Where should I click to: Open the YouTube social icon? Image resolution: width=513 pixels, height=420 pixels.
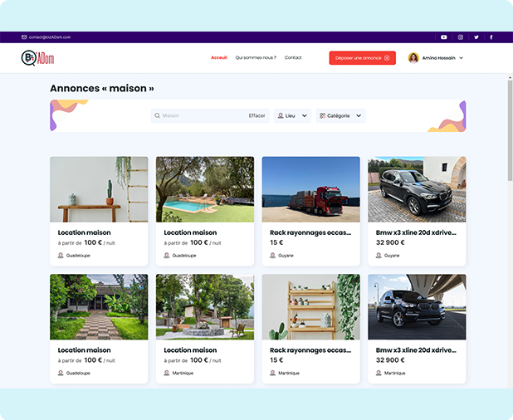coord(443,37)
